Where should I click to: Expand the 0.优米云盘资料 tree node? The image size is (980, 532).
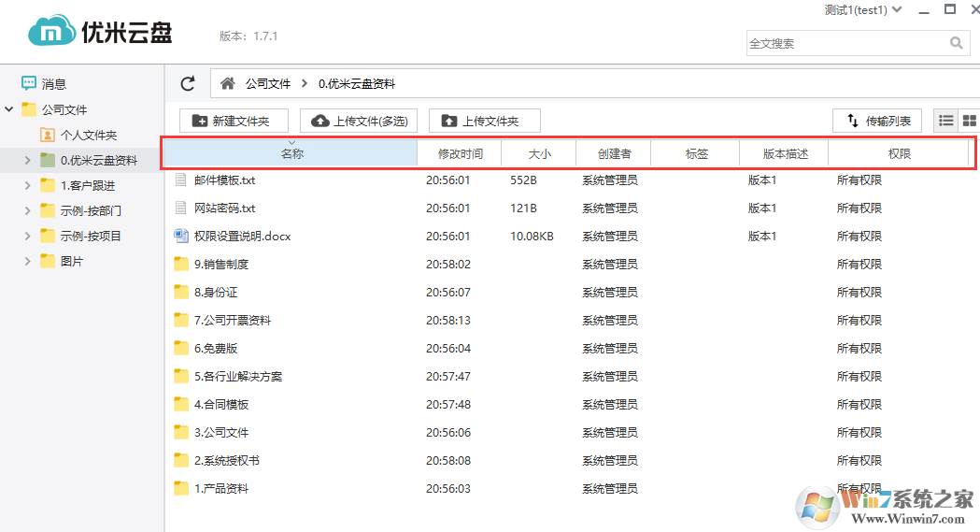pyautogui.click(x=27, y=160)
